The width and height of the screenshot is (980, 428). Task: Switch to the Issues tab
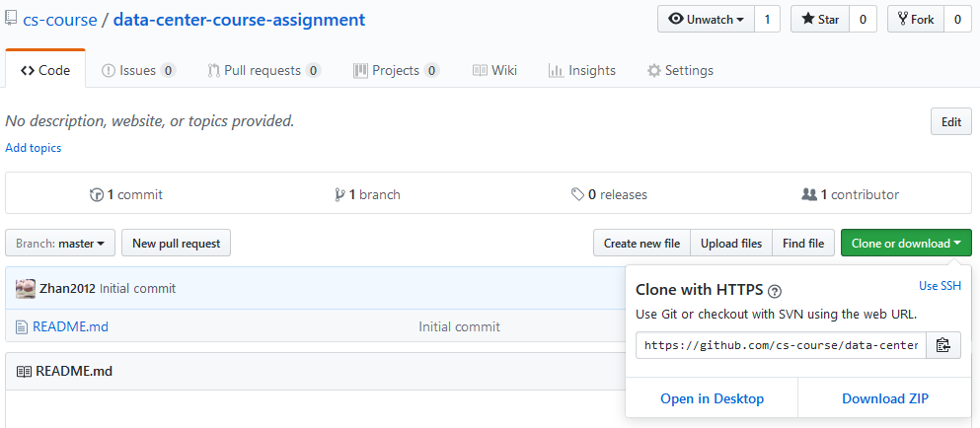coord(138,70)
